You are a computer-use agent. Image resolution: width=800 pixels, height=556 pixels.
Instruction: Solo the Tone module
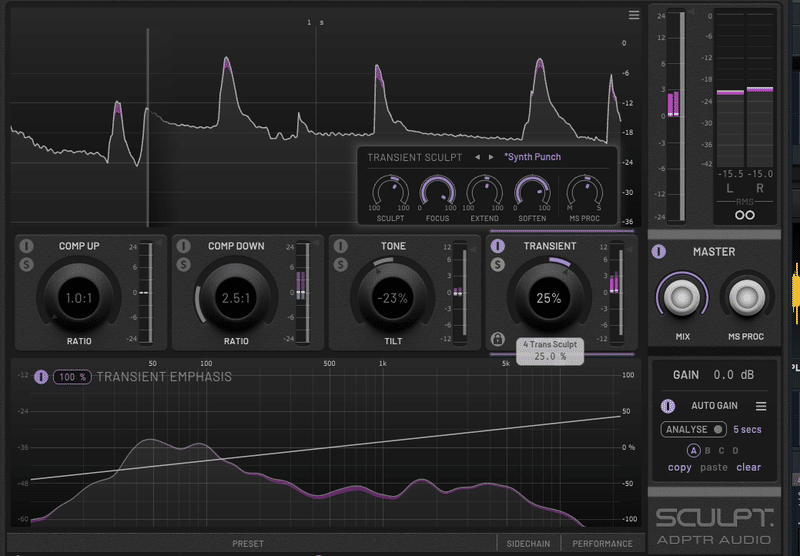pos(341,264)
